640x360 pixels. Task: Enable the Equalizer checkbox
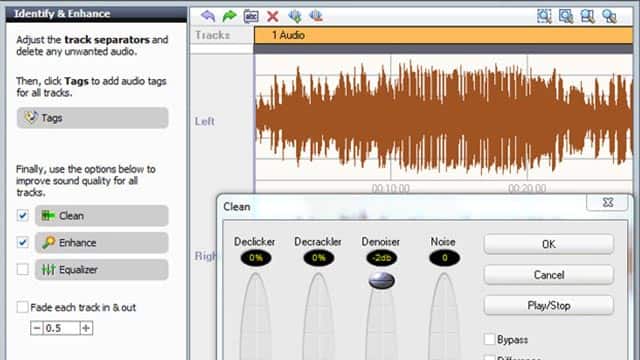click(23, 269)
